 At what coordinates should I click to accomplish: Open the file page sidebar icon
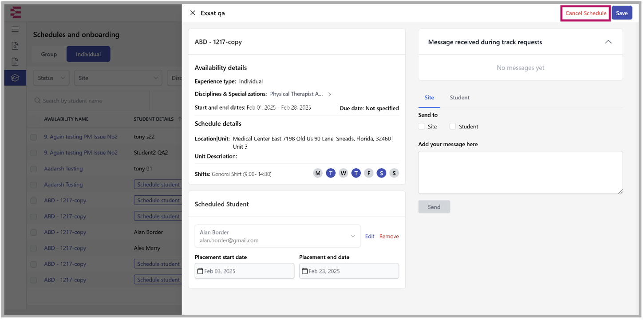click(15, 62)
